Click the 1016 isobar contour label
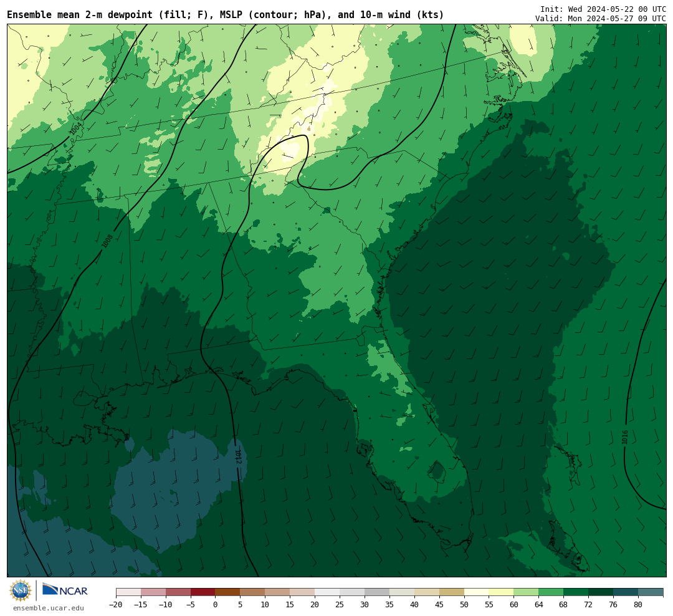The height and width of the screenshot is (616, 673). 625,437
